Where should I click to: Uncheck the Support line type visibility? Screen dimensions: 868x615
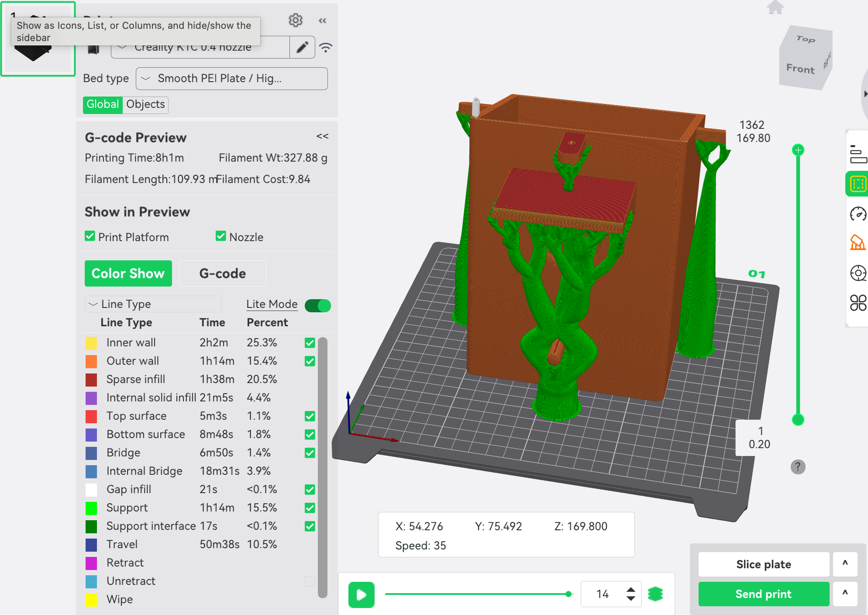[310, 508]
